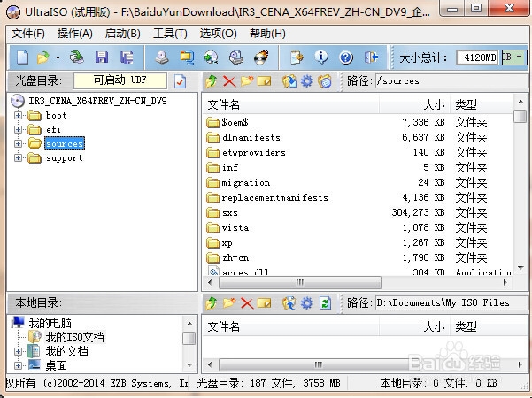Click Extract icon in disc toolbar
The width and height of the screenshot is (532, 398).
(289, 81)
